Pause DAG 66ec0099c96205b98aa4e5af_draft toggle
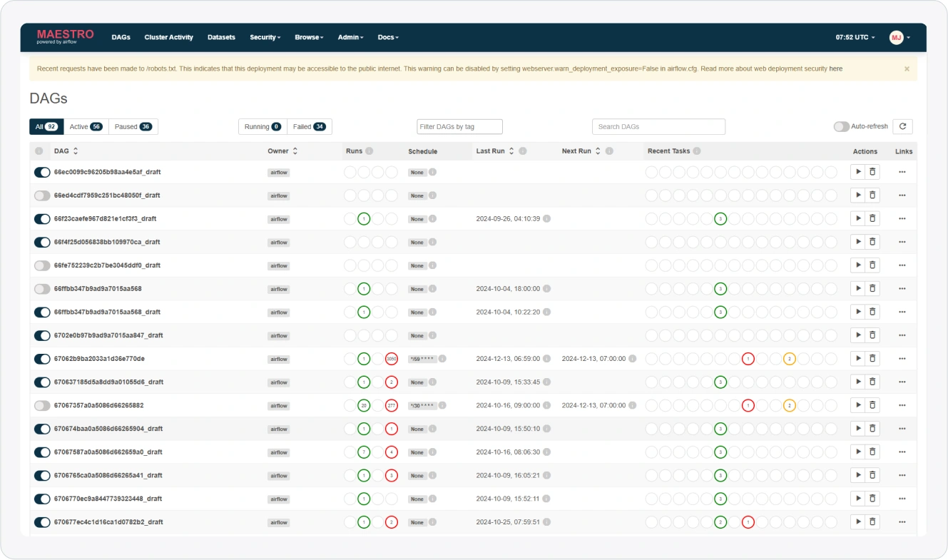This screenshot has width=948, height=560. coord(42,172)
